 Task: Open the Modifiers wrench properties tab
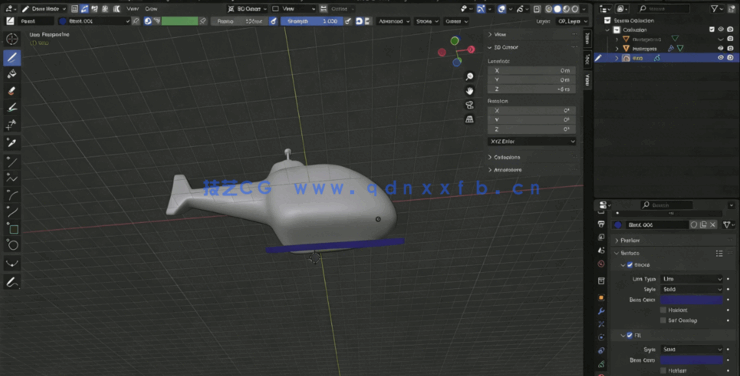click(601, 311)
